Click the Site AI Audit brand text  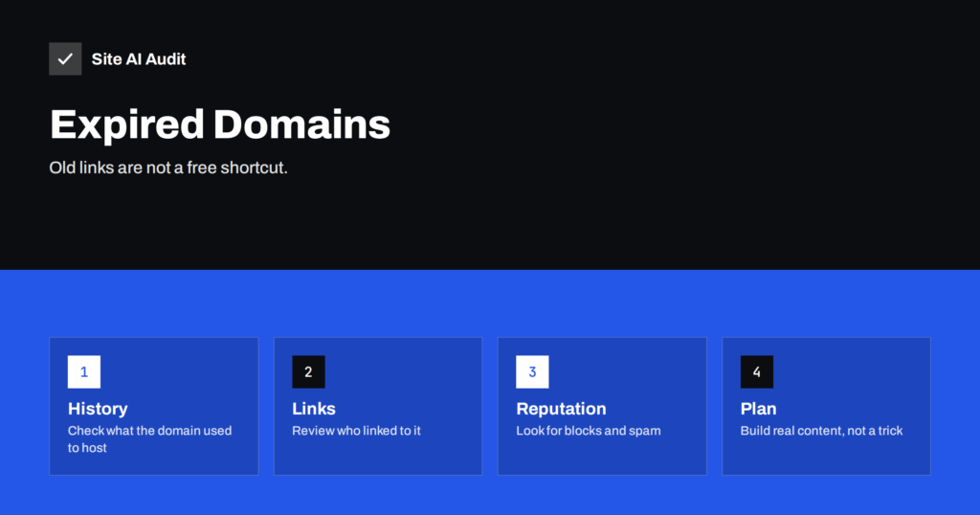coord(139,58)
